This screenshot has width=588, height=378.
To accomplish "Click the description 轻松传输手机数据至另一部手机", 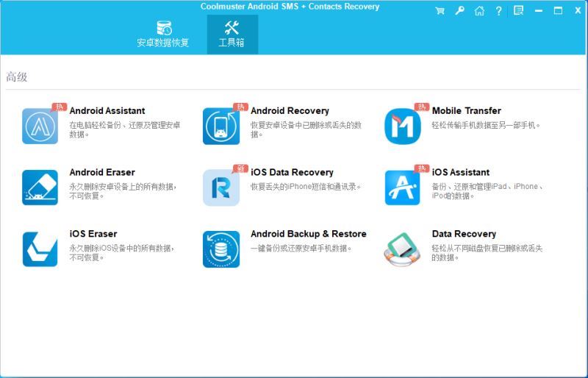I will [486, 125].
